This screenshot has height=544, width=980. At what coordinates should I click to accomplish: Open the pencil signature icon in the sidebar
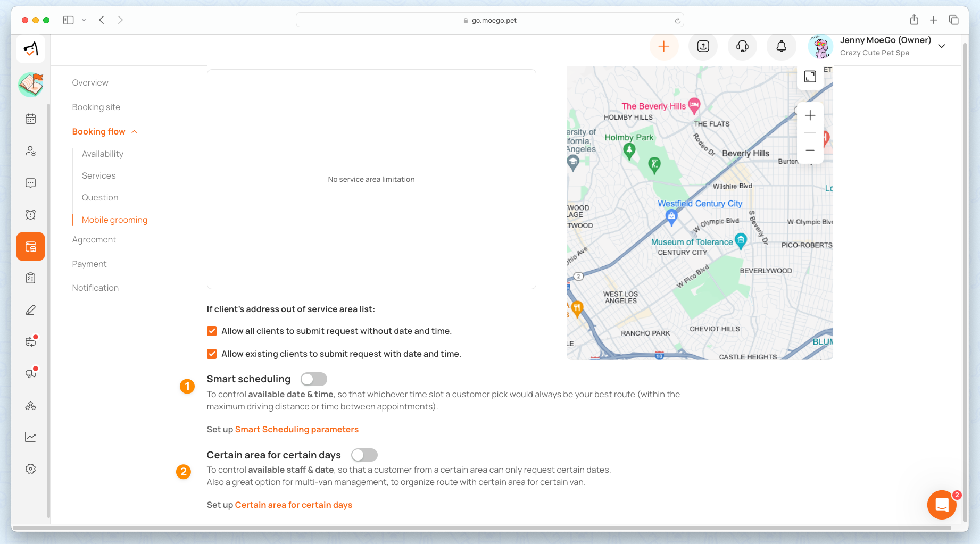pyautogui.click(x=31, y=310)
